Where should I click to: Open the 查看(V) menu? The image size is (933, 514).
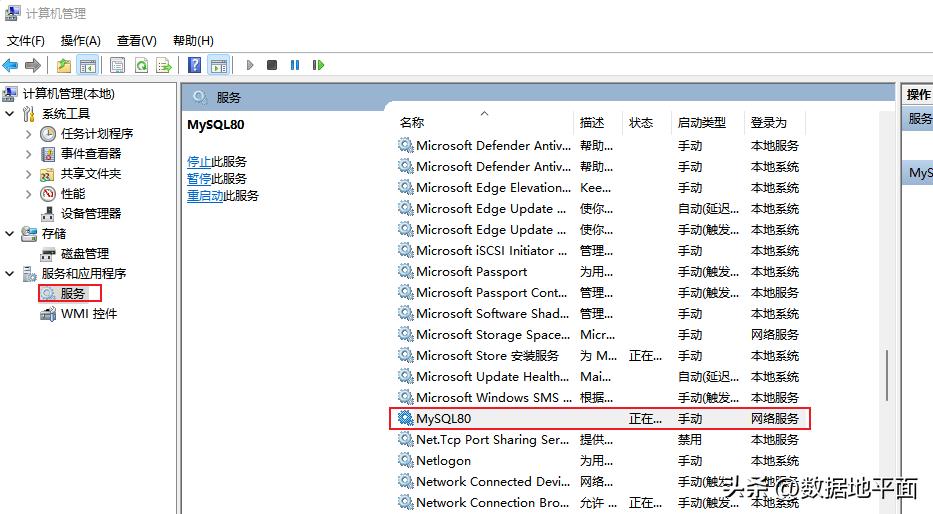click(x=136, y=40)
